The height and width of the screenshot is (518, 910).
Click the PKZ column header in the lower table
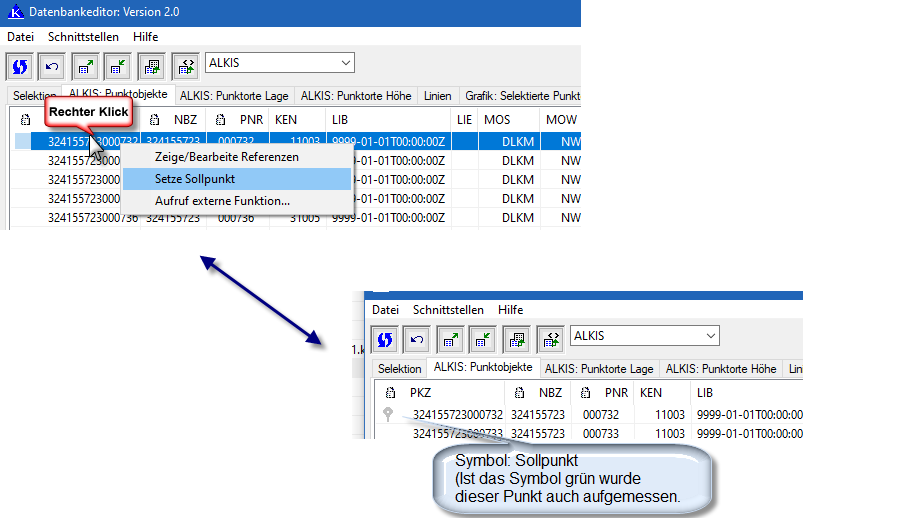point(420,393)
